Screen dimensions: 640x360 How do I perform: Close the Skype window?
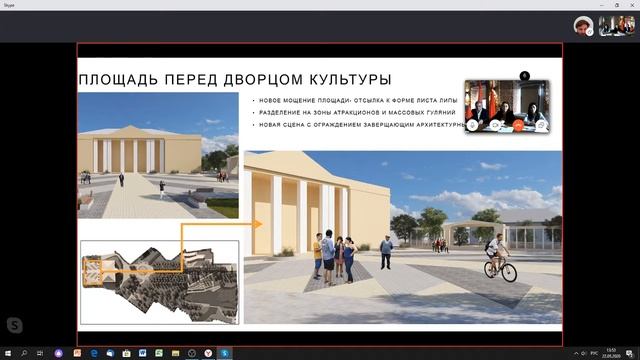tap(632, 5)
